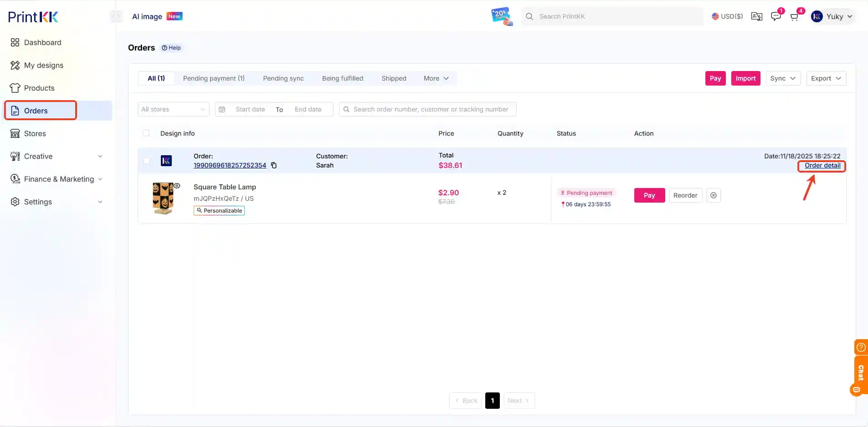Copy the order number using the copy icon
The height and width of the screenshot is (427, 868).
pyautogui.click(x=274, y=166)
